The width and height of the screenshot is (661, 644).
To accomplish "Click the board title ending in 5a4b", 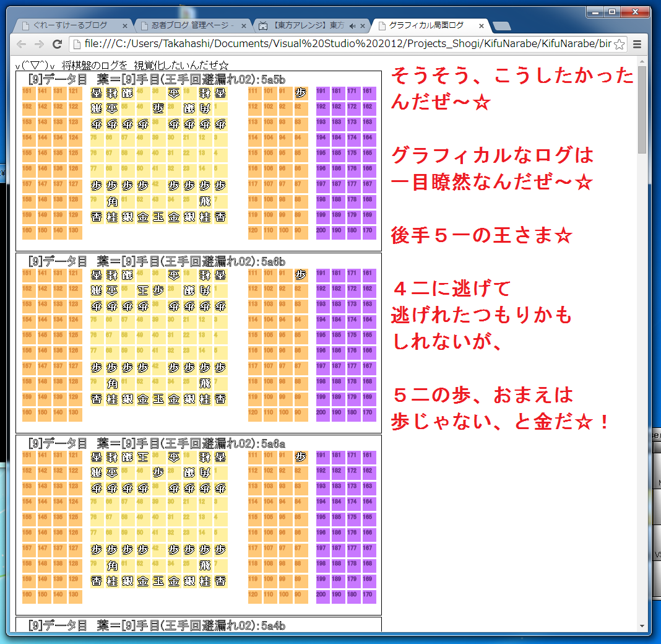I will (157, 625).
